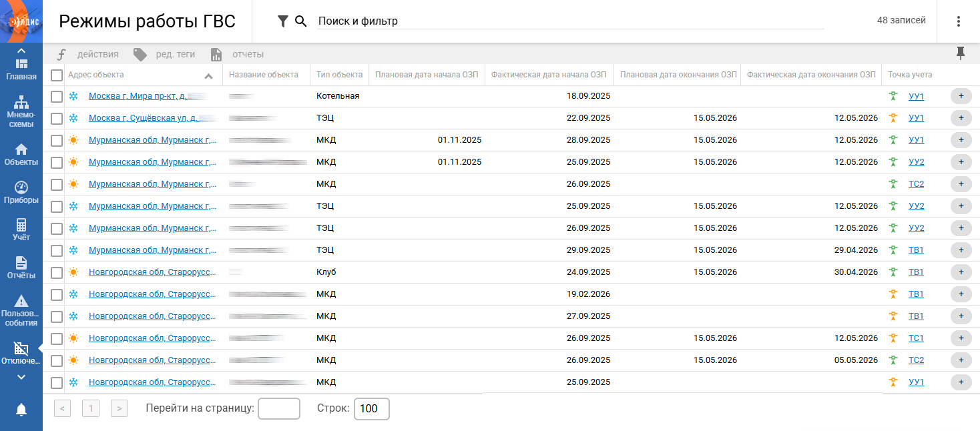The image size is (980, 431).
Task: Click the ЛЭРС logo at top left
Action: click(x=21, y=21)
